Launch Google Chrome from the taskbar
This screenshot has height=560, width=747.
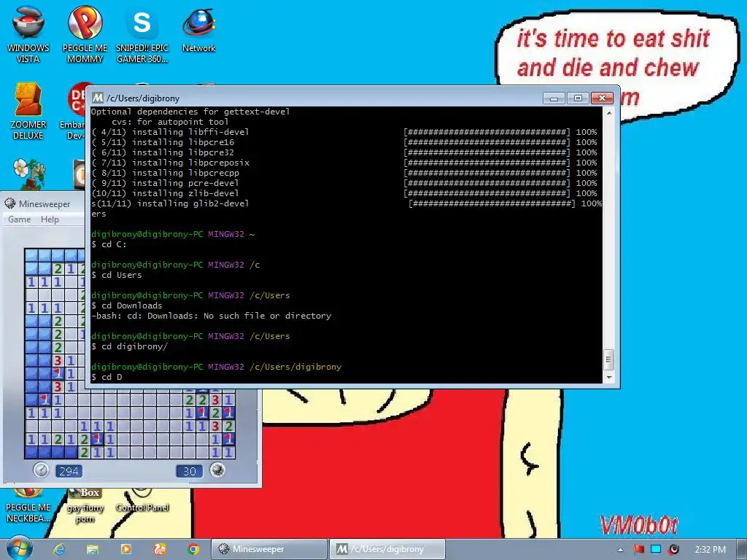click(193, 549)
